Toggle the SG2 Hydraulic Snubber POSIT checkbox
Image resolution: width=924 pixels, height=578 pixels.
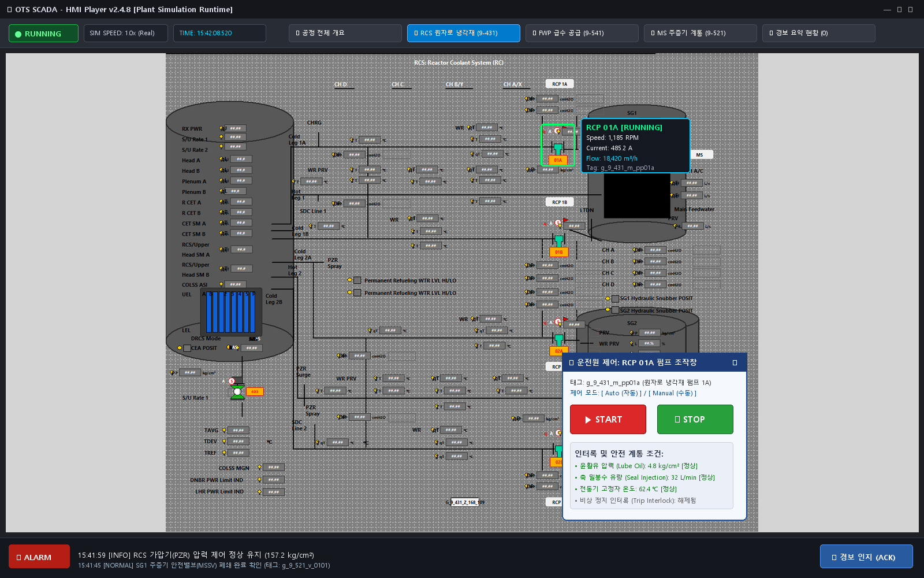616,310
